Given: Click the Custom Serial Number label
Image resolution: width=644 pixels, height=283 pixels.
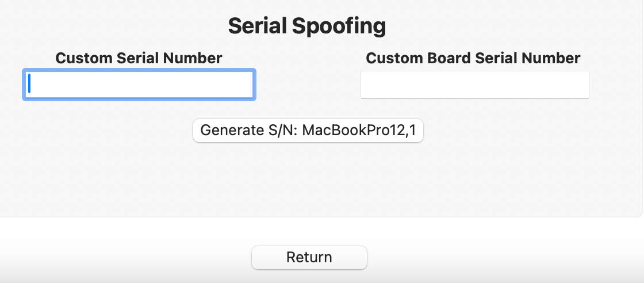Looking at the screenshot, I should [139, 58].
